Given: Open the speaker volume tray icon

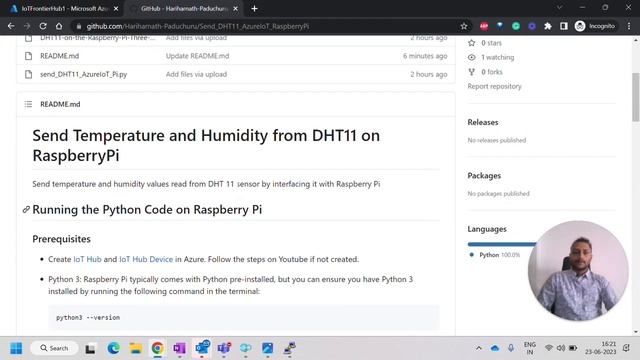Looking at the screenshot, I should (561, 348).
